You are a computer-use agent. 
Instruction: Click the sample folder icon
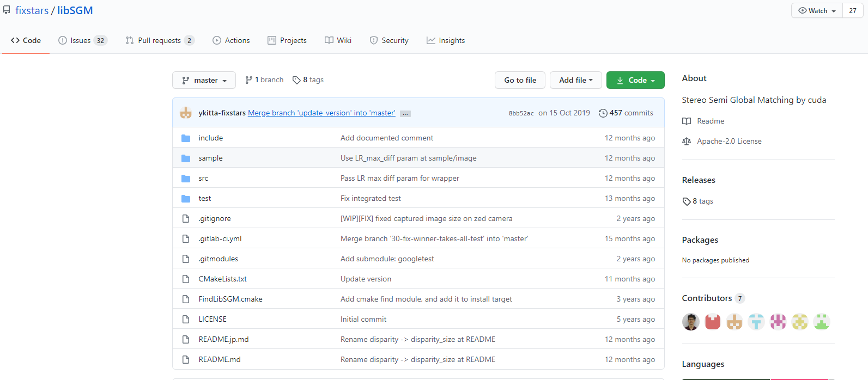[x=186, y=158]
